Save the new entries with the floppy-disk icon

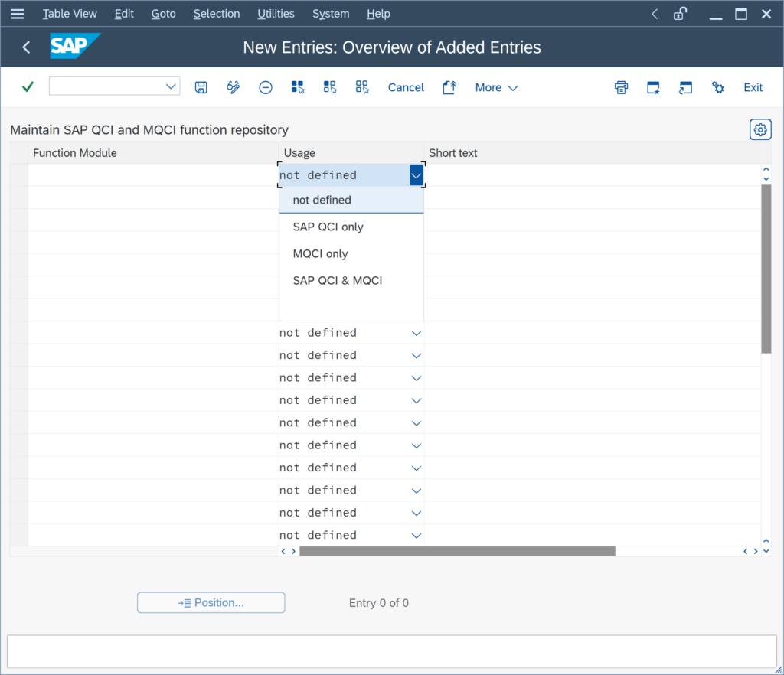pyautogui.click(x=201, y=87)
